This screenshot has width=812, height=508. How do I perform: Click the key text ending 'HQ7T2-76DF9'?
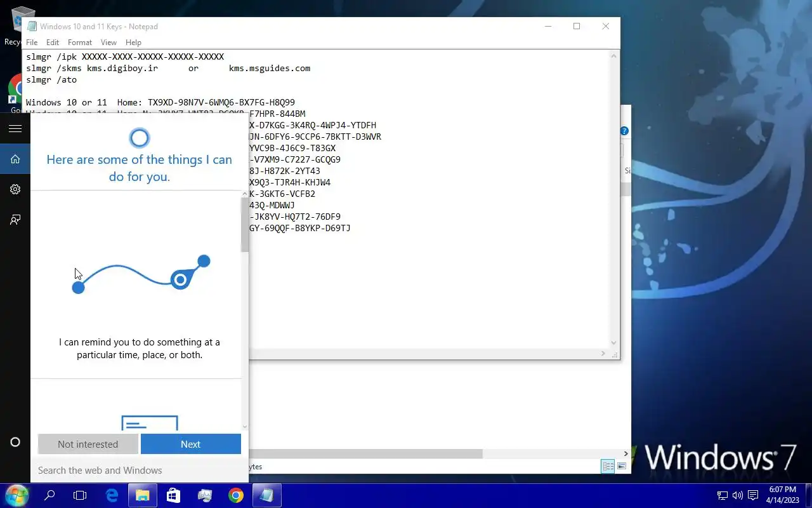(x=295, y=217)
